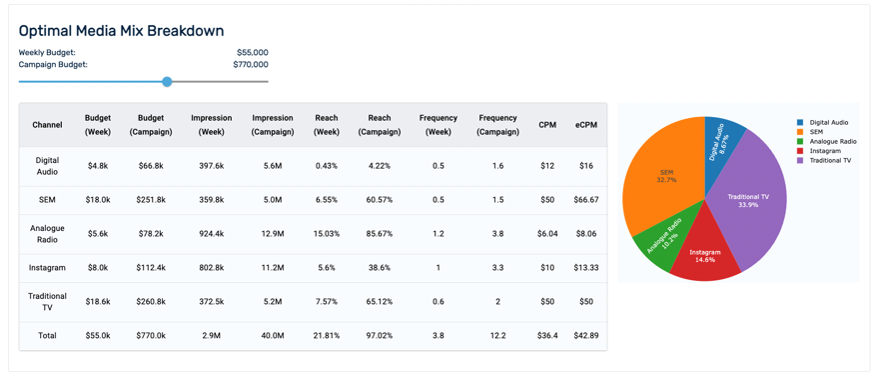Screen dimensions: 880x378
Task: Click the Campaign Budget $770,000 value
Action: pos(250,64)
